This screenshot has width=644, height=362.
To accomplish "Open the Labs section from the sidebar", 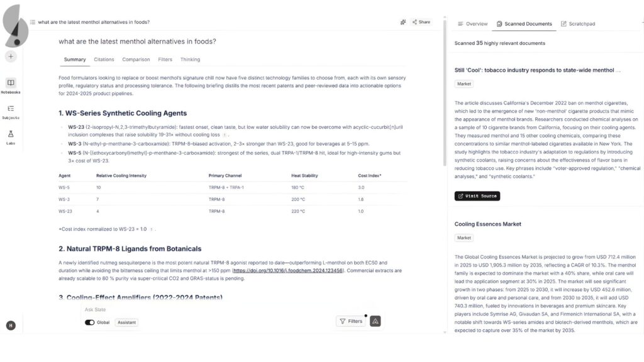I will coord(10,136).
